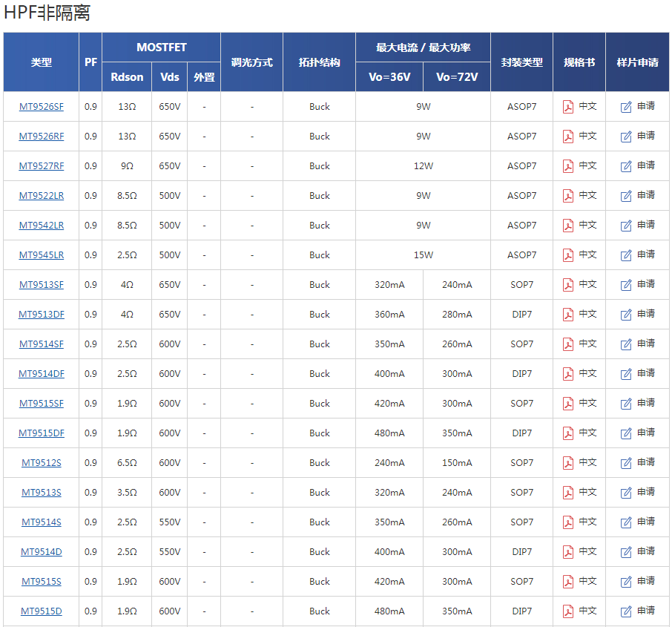Go to the MT9513DF product page
The height and width of the screenshot is (627, 672).
42,315
